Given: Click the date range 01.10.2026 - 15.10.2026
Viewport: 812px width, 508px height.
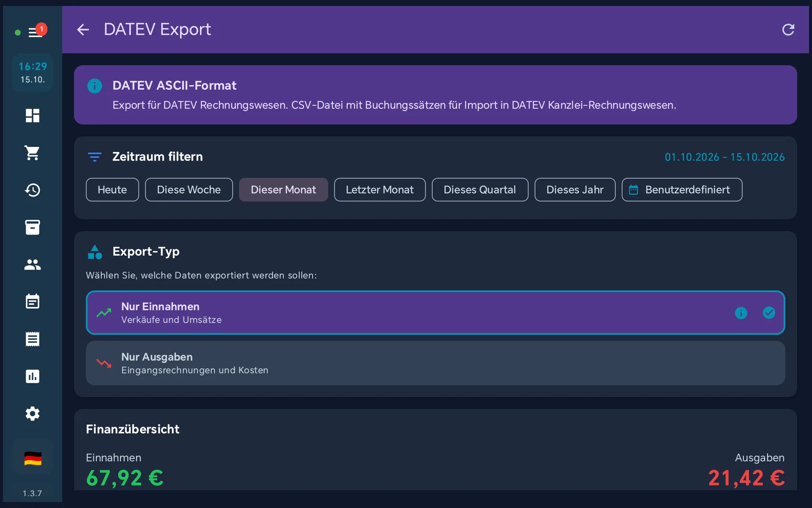Looking at the screenshot, I should point(724,157).
